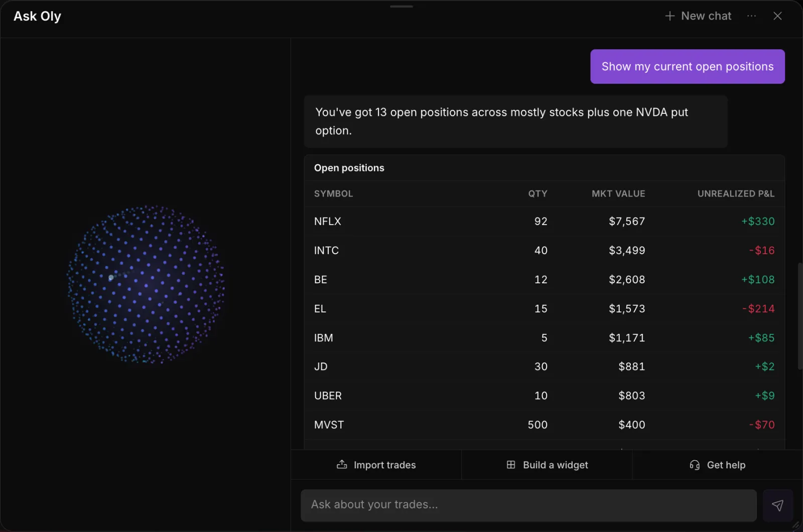803x532 pixels.
Task: Open Get help
Action: coord(718,465)
